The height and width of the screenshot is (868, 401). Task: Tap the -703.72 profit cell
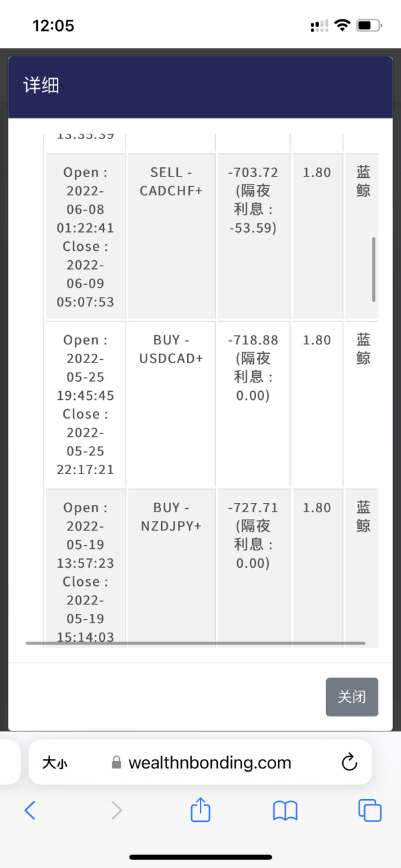click(x=253, y=173)
